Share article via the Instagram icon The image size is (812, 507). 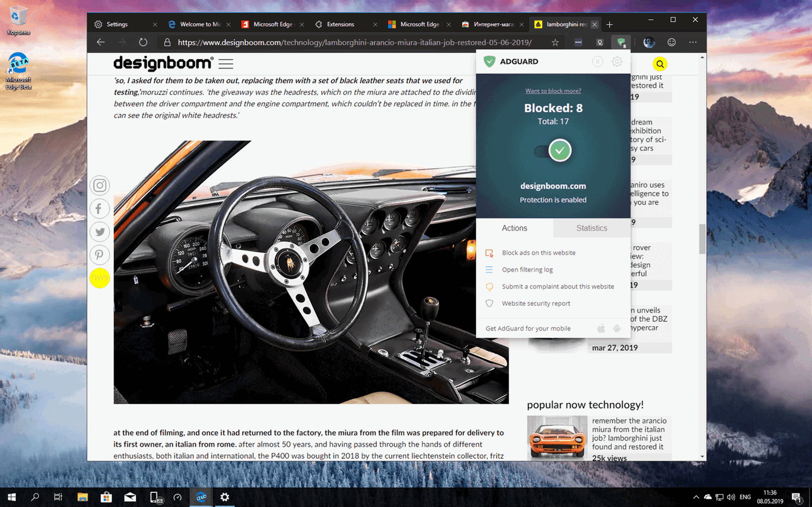click(100, 186)
